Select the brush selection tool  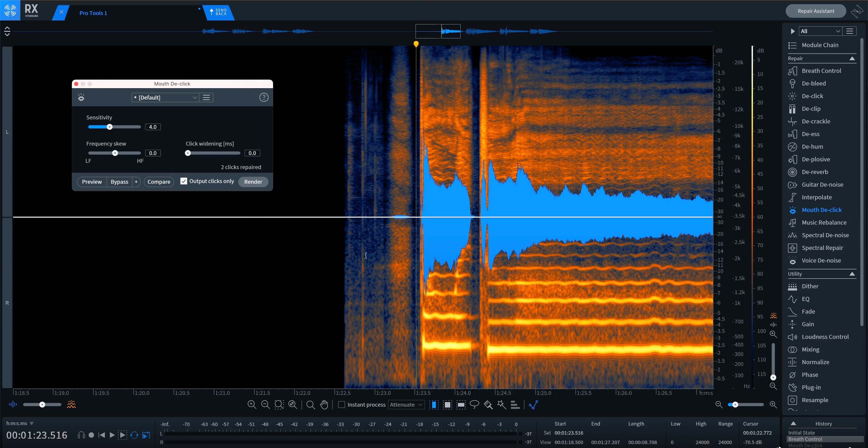tap(488, 405)
